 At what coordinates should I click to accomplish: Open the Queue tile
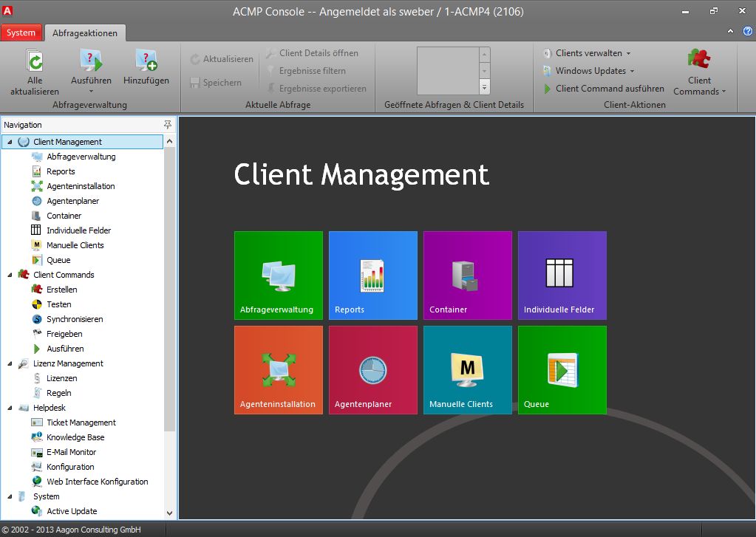pyautogui.click(x=562, y=370)
